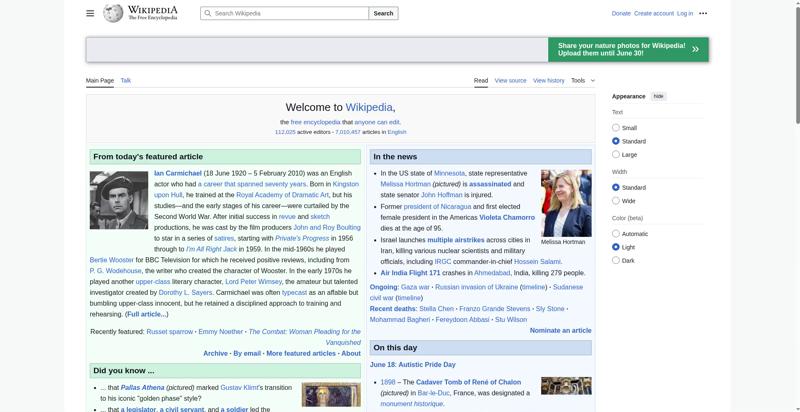
Task: Open the Violeta Chamorro link
Action: (x=507, y=217)
